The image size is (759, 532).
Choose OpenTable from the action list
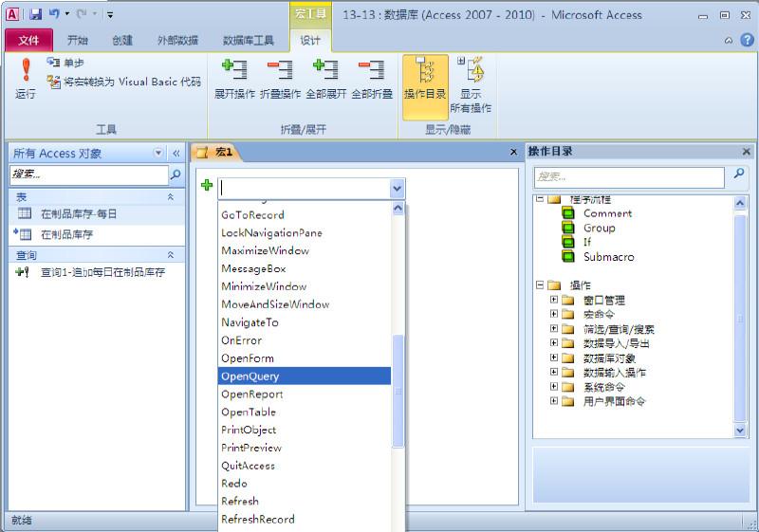(305, 413)
